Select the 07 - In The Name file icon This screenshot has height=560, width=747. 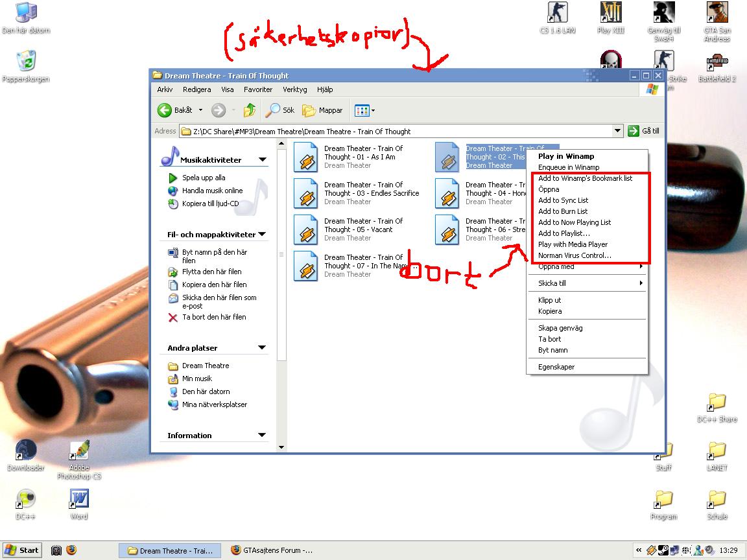point(306,265)
